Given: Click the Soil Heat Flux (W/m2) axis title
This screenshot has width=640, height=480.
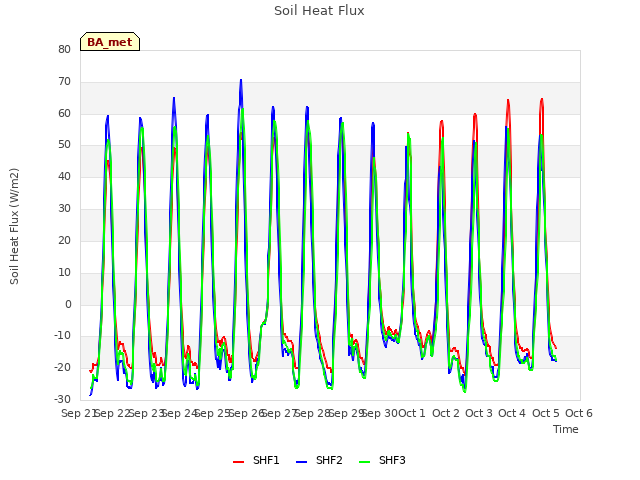Looking at the screenshot, I should click(x=14, y=226).
